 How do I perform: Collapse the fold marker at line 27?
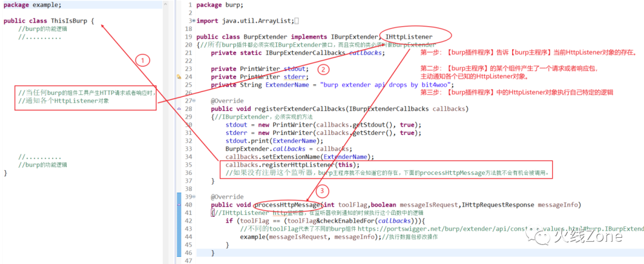pos(194,101)
